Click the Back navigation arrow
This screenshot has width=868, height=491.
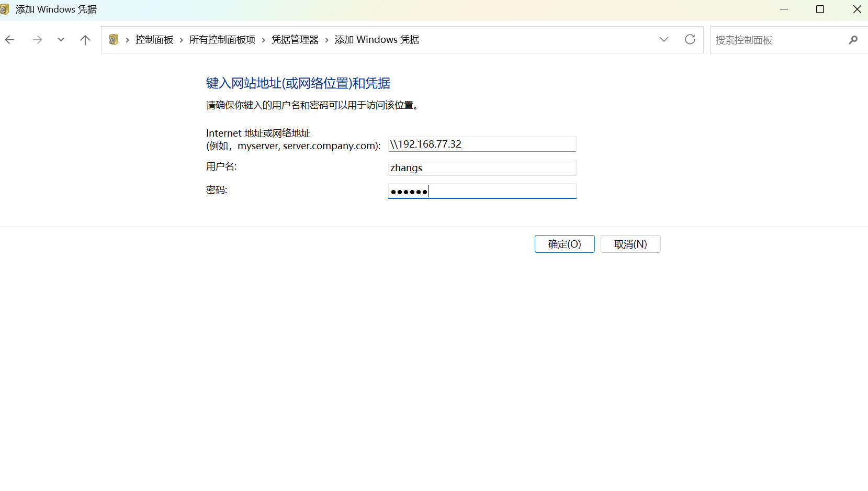[x=9, y=39]
